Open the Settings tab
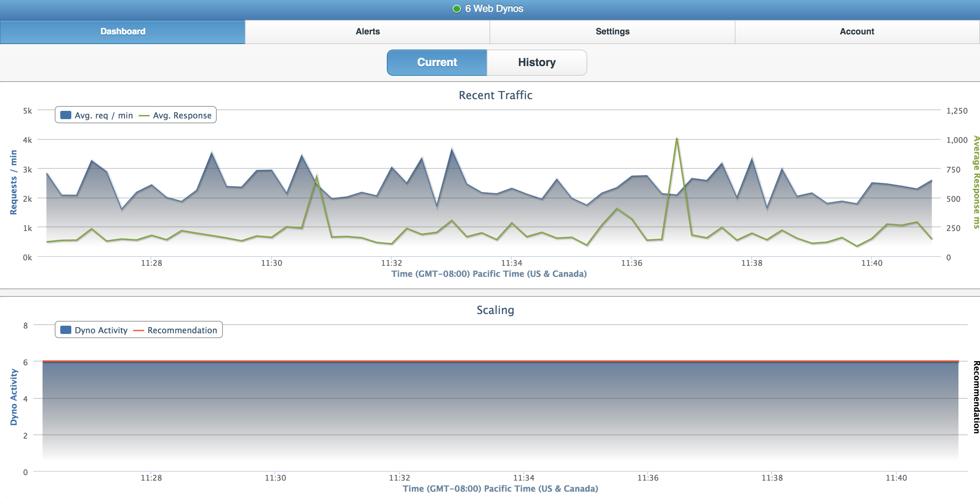The image size is (980, 503). point(612,31)
